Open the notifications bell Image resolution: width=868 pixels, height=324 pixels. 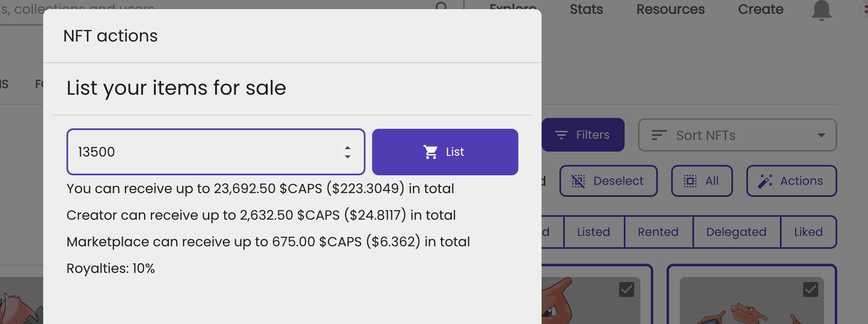click(x=821, y=10)
